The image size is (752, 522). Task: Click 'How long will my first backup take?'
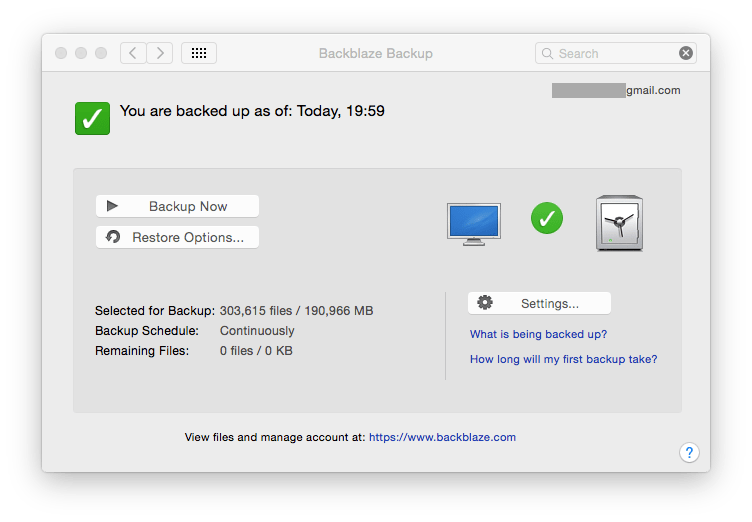point(563,359)
